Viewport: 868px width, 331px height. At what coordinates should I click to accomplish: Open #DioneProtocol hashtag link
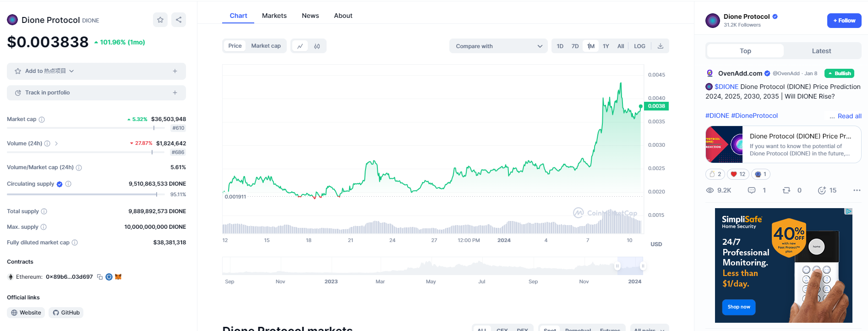(x=754, y=116)
